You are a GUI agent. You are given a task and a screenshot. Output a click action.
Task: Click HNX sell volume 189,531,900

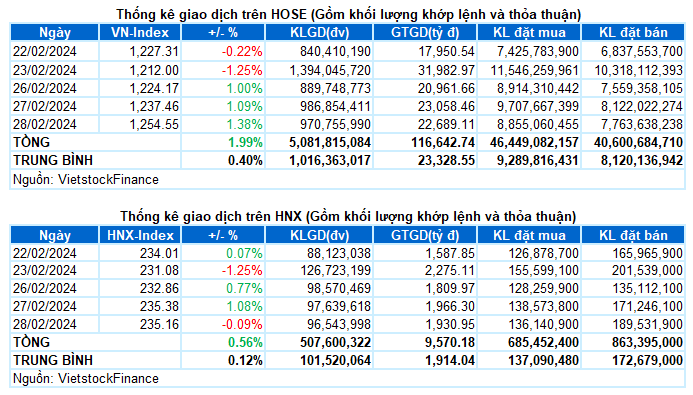point(647,324)
